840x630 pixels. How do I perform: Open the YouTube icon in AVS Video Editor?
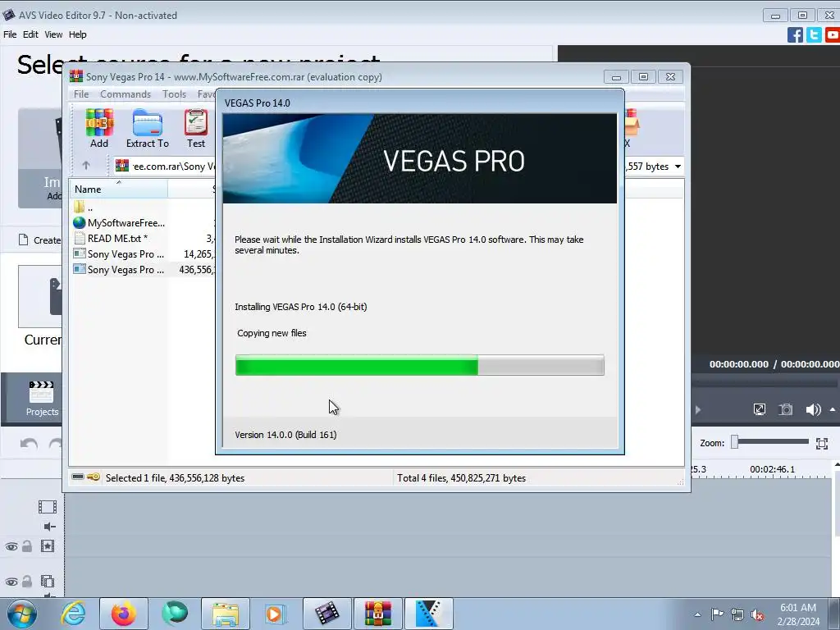[x=833, y=34]
